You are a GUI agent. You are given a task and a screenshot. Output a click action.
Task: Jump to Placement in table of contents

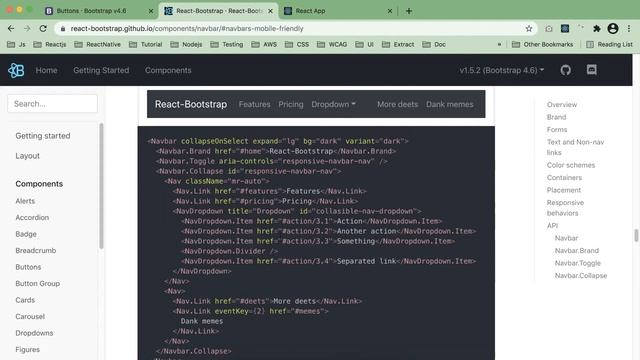coord(564,190)
